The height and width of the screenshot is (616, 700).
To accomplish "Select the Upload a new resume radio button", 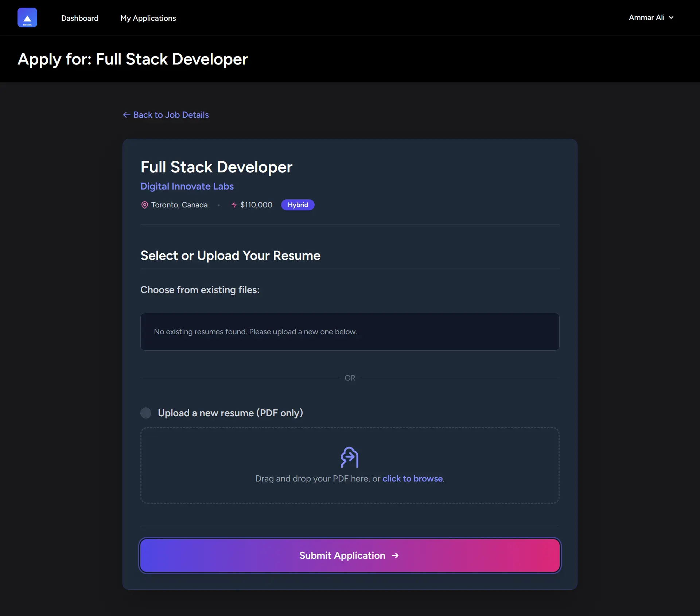I will [146, 413].
